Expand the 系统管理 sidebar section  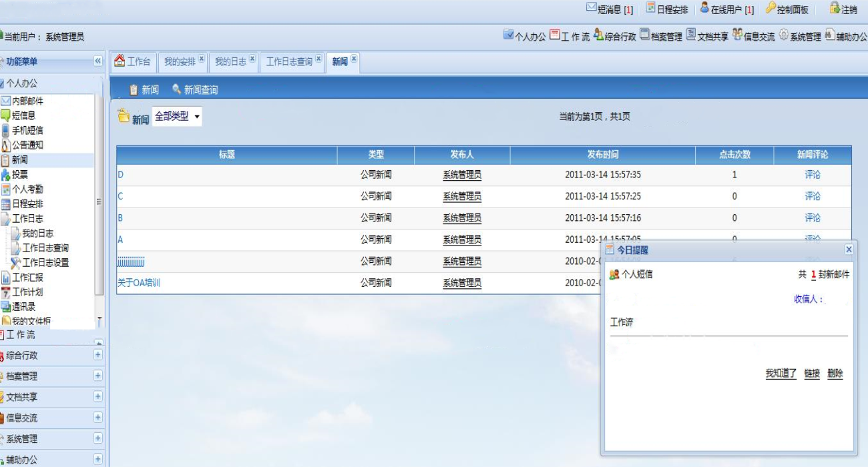(98, 438)
